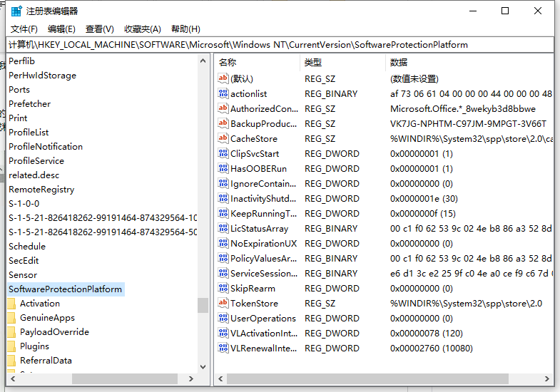Select the GenuineApps subkey
The width and height of the screenshot is (560, 392).
click(47, 318)
